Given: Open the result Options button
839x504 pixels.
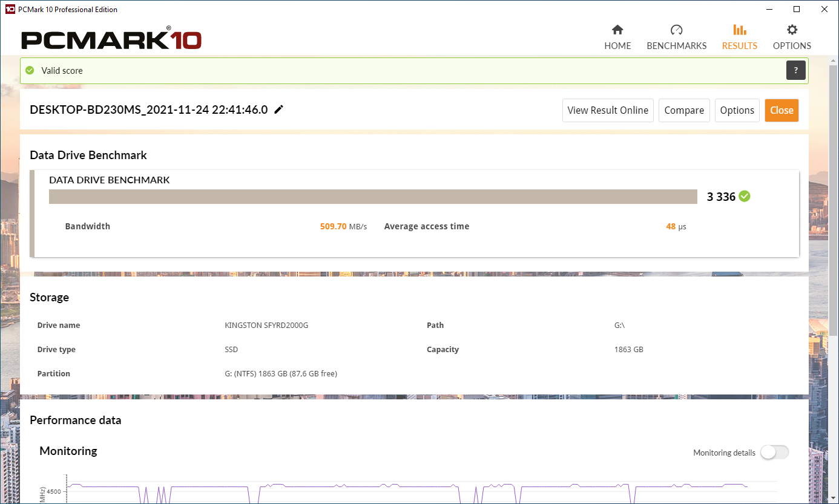Looking at the screenshot, I should (x=737, y=110).
